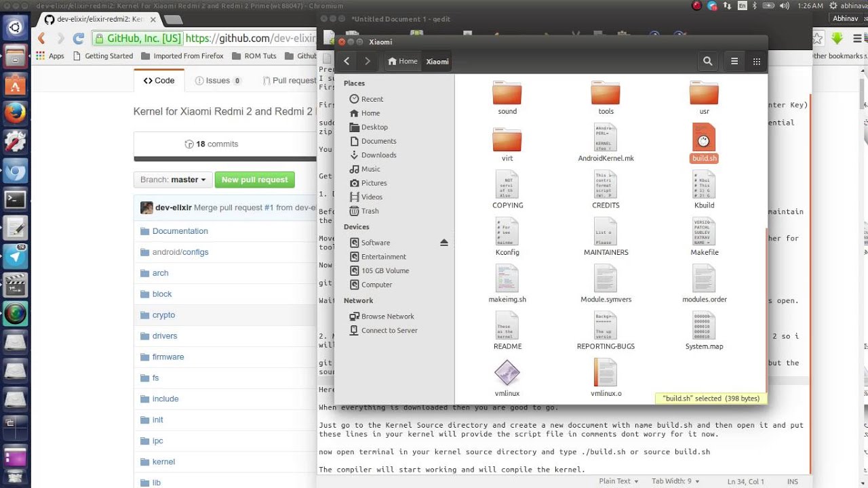This screenshot has width=868, height=488.
Task: Open the Tab Width dropdown in gedit
Action: point(675,481)
